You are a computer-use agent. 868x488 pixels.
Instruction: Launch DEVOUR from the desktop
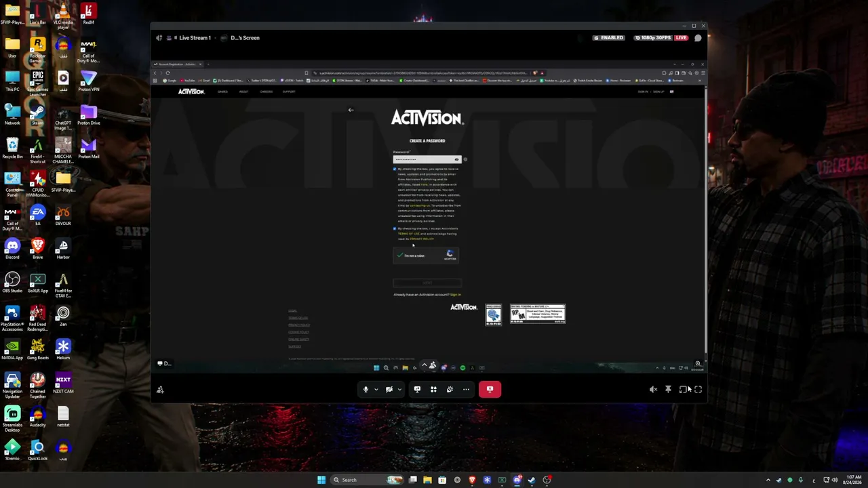pos(63,215)
